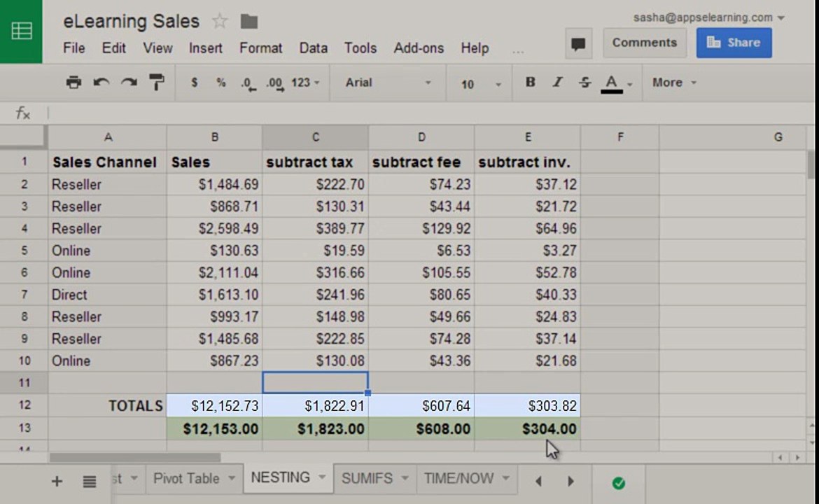This screenshot has height=504, width=819.
Task: Click the Comments button
Action: 644,43
